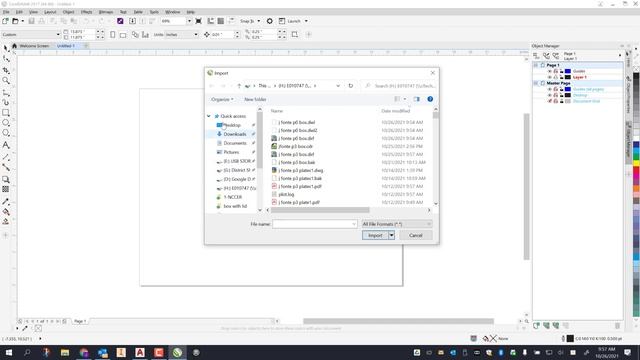Select the Text tool in toolbox

[6, 145]
